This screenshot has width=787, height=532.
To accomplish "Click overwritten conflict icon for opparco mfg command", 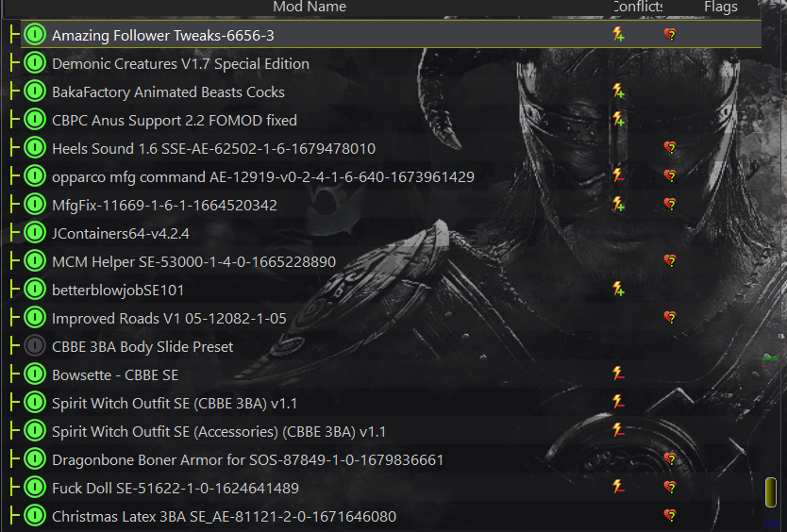I will tap(618, 175).
